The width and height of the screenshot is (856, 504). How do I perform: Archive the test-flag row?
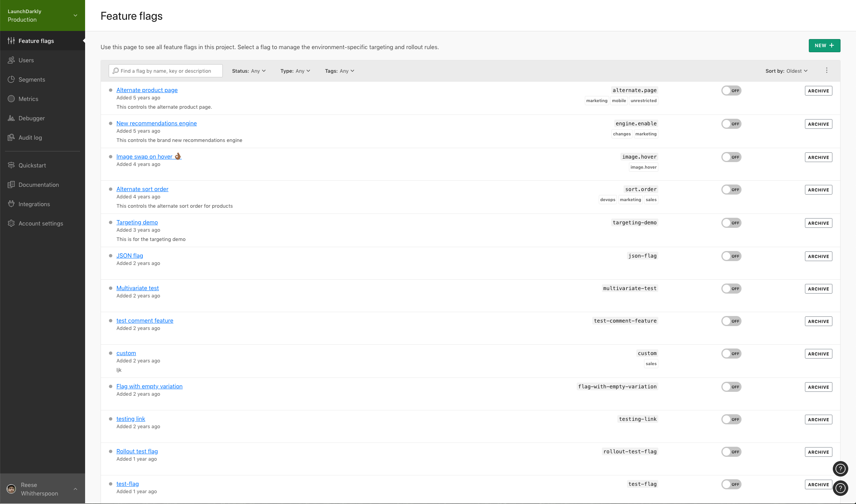(x=818, y=484)
